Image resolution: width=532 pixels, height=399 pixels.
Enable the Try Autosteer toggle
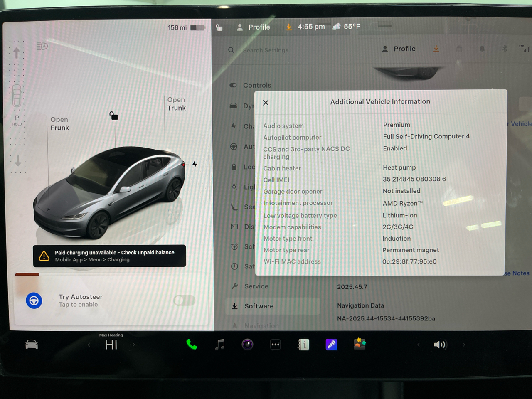click(184, 300)
